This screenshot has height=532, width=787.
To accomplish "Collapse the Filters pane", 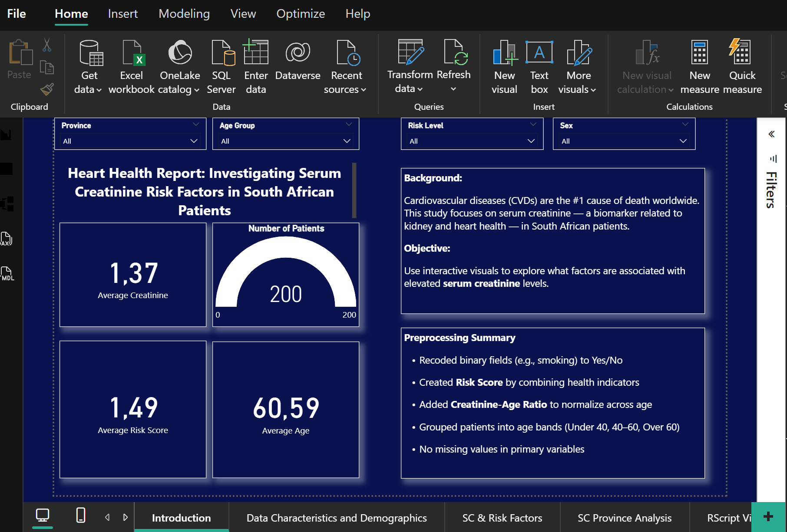I will tap(772, 134).
